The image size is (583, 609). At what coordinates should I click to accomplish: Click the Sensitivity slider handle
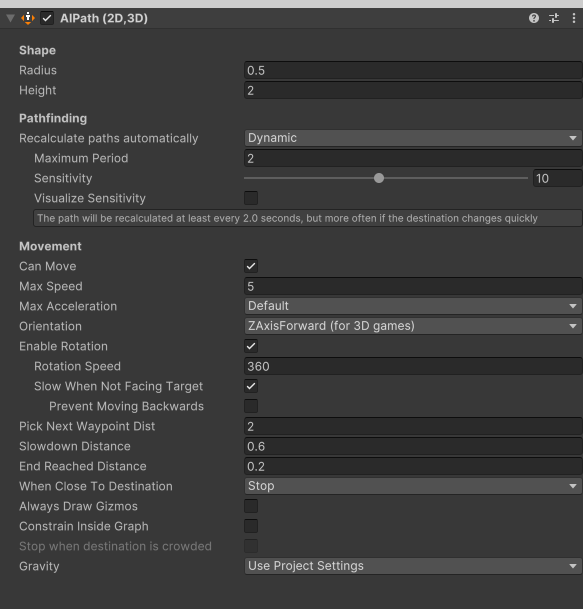(379, 178)
